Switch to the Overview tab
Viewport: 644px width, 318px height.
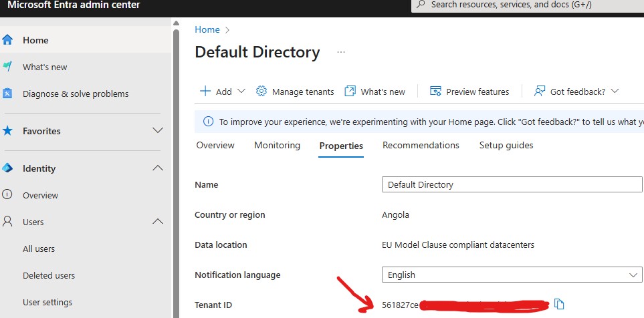[x=215, y=145]
